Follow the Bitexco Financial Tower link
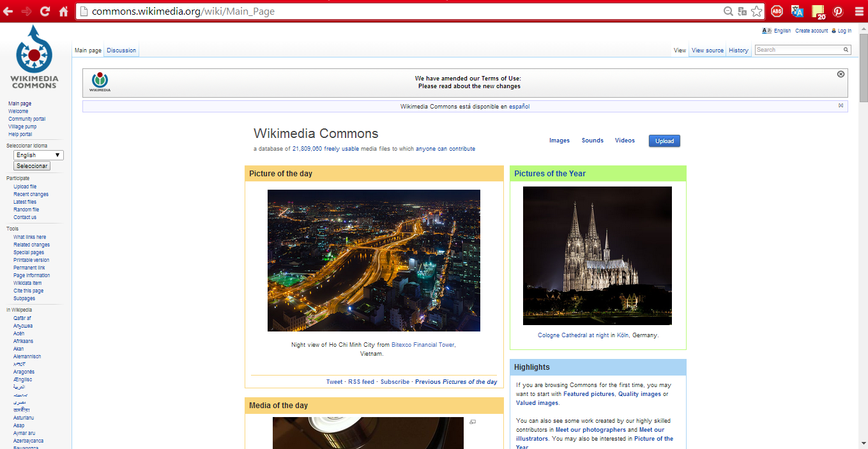Viewport: 868px width, 449px height. pyautogui.click(x=423, y=345)
